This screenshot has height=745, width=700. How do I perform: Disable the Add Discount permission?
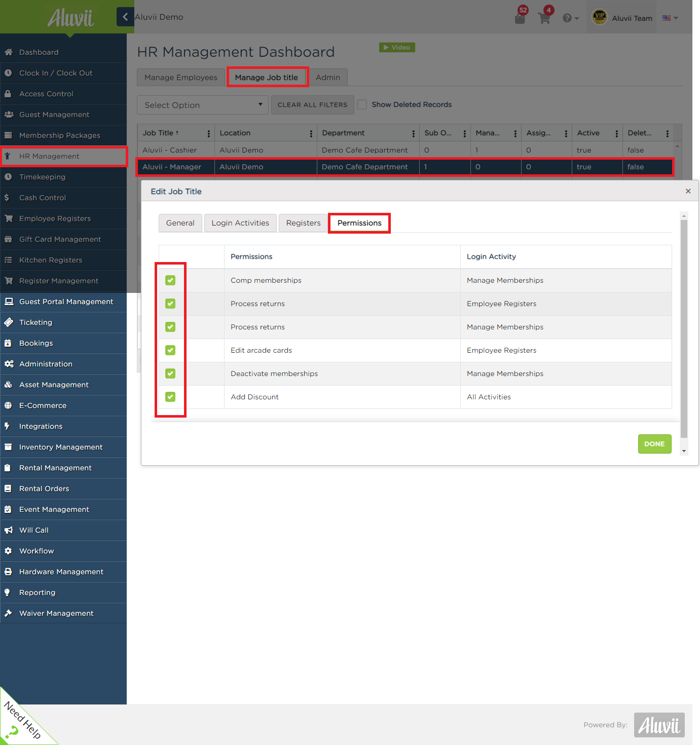pyautogui.click(x=170, y=397)
